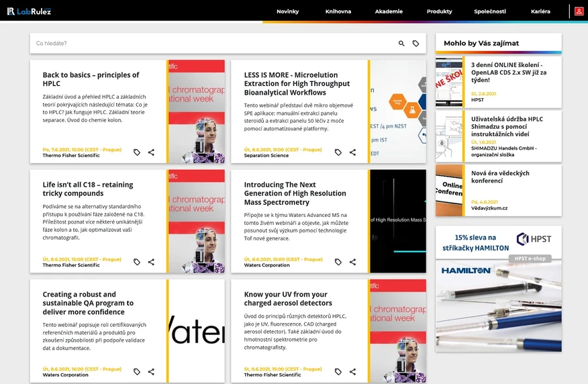Open 'Know your UV from your charged aerosol detectors'
588x384 pixels.
(x=288, y=299)
